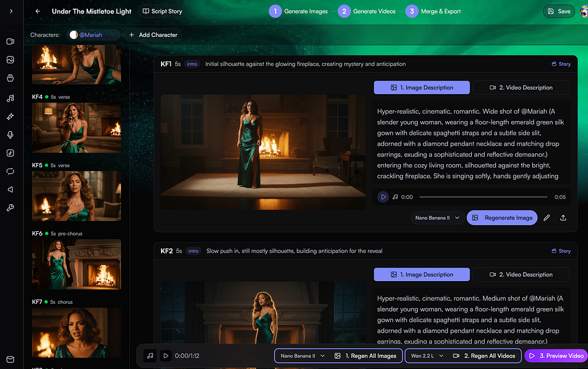Viewport: 588px width, 369px height.
Task: Open the Story link for KF1
Action: 561,64
